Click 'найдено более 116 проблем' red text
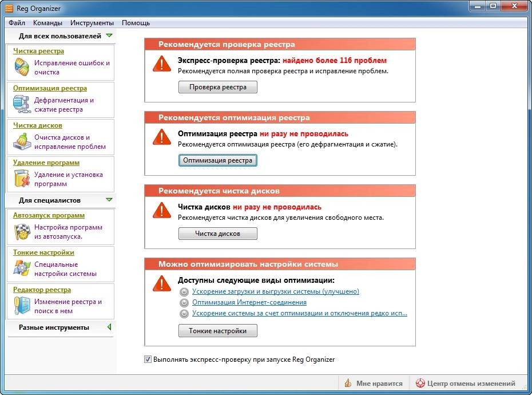Viewport: 532px width, 395px height. (335, 61)
